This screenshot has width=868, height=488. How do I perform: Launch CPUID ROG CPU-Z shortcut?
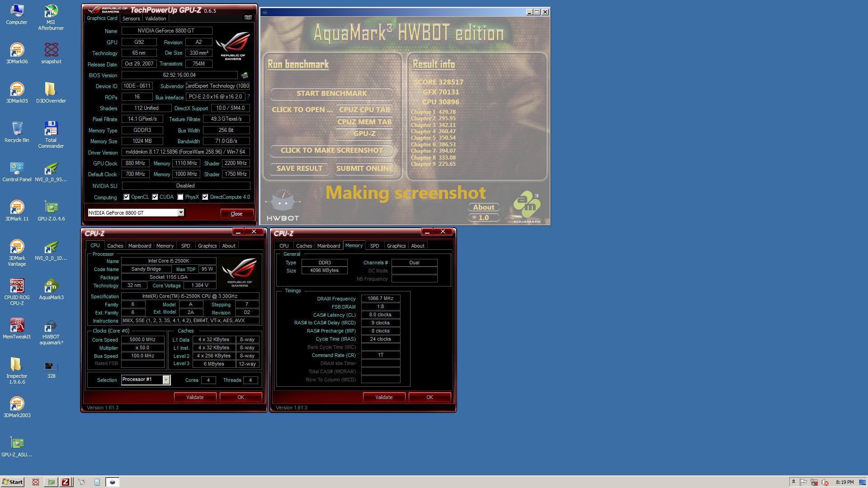point(17,292)
